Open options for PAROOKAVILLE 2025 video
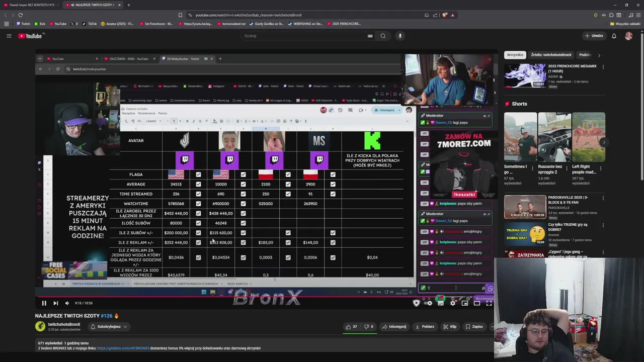Screen dimensions: 644x362 (603, 198)
